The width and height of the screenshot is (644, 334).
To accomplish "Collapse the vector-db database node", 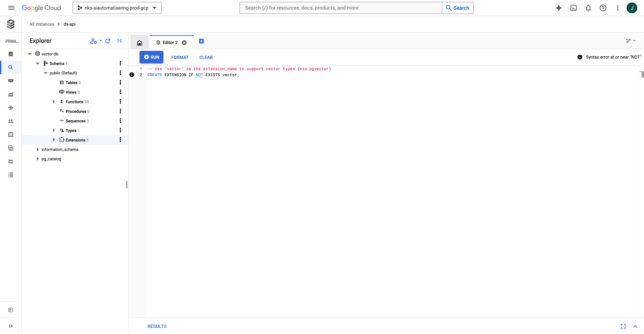I will coord(30,54).
